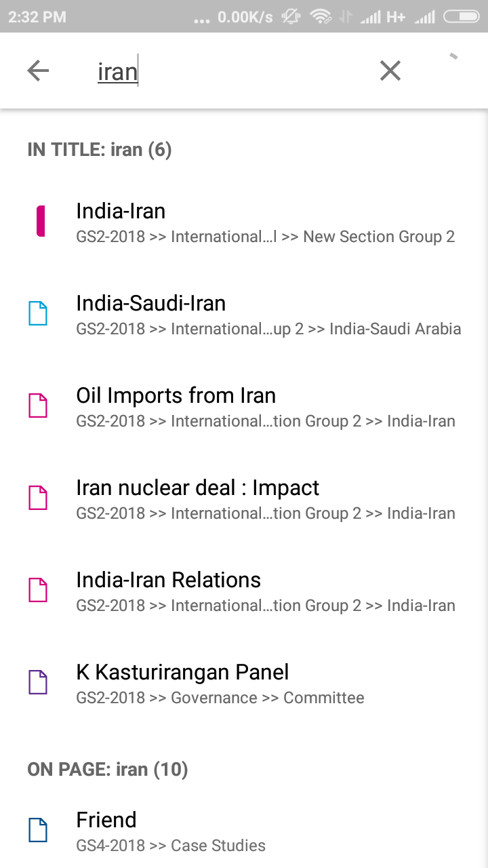Open the India-Iran section result
This screenshot has width=488, height=868.
pos(264,222)
